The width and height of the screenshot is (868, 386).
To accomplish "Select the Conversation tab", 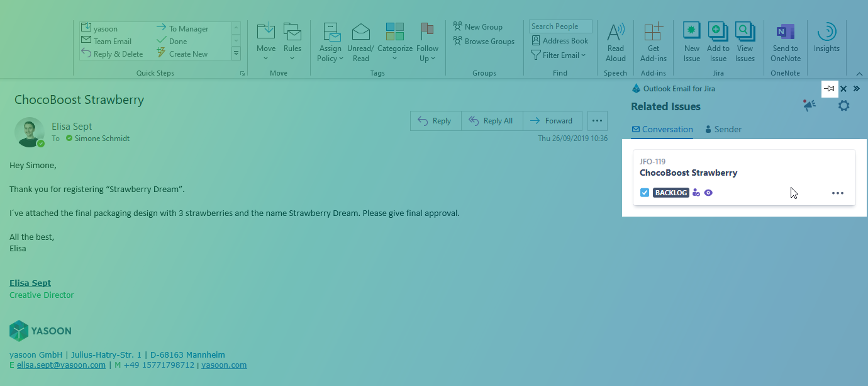I will click(662, 129).
